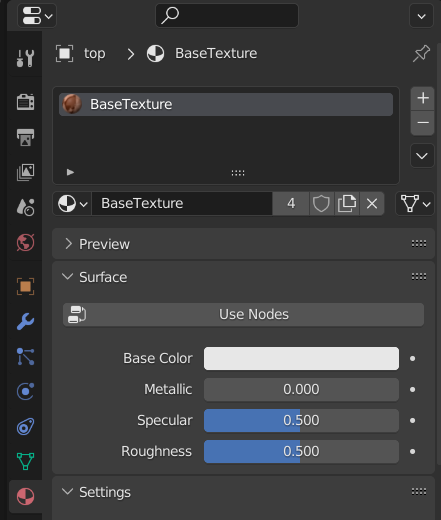Screen dimensions: 441x520
Task: Animate Roughness property dot
Action: pos(413,451)
